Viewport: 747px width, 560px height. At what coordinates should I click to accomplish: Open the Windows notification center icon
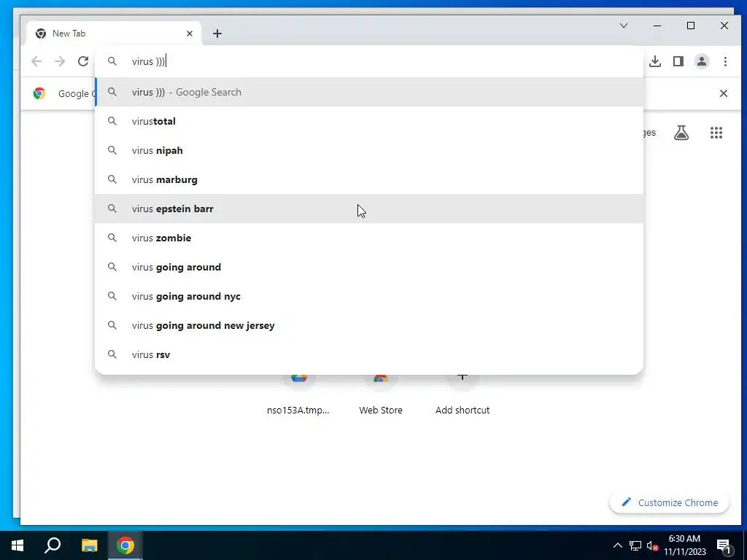point(724,545)
